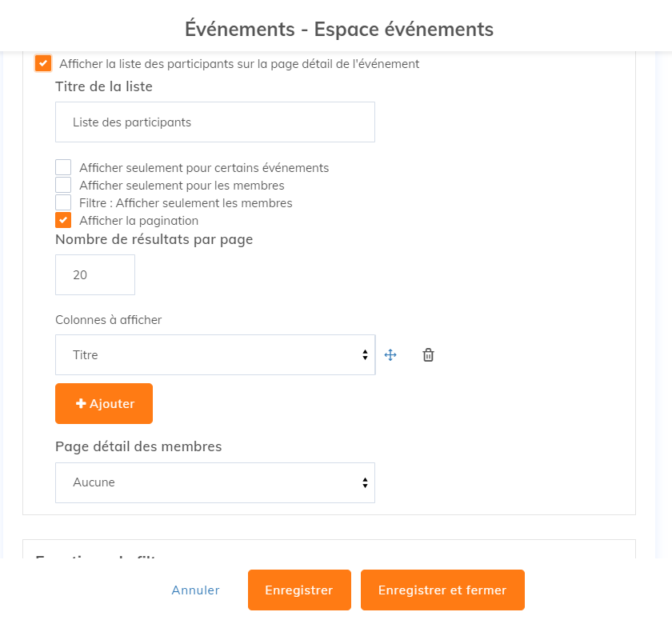Click the Afficher la pagination label text
672x620 pixels.
tap(139, 221)
